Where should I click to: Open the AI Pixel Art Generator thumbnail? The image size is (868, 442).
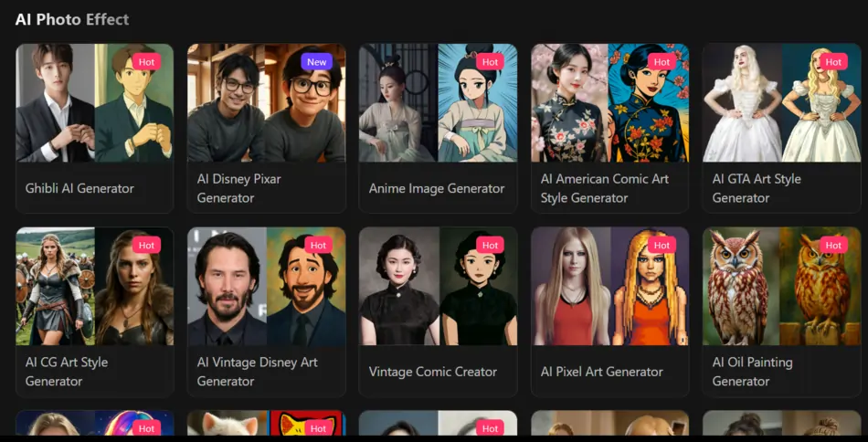(x=610, y=286)
